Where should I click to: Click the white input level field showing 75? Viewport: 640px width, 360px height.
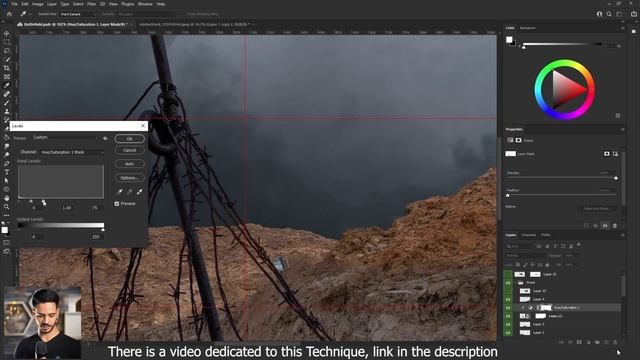click(95, 208)
